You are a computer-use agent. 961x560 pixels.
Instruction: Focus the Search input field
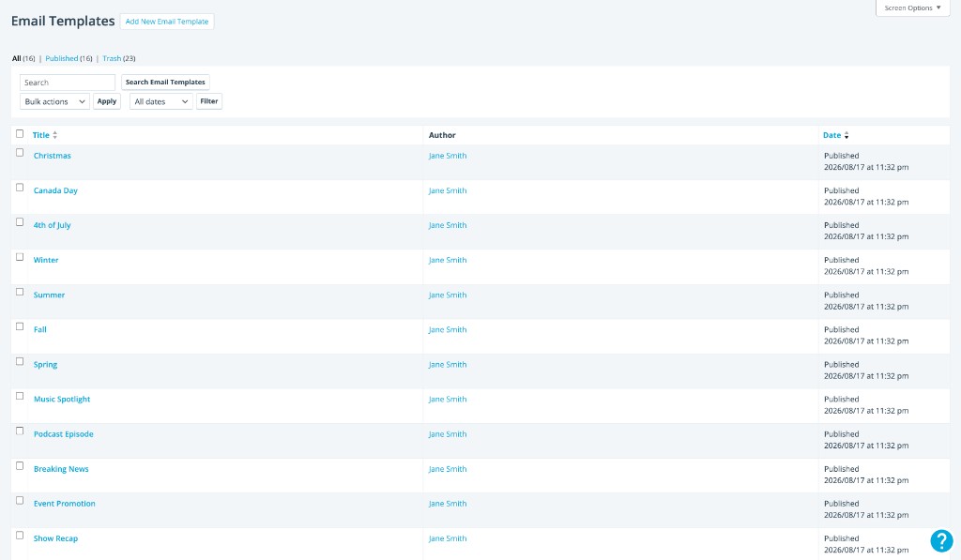68,83
